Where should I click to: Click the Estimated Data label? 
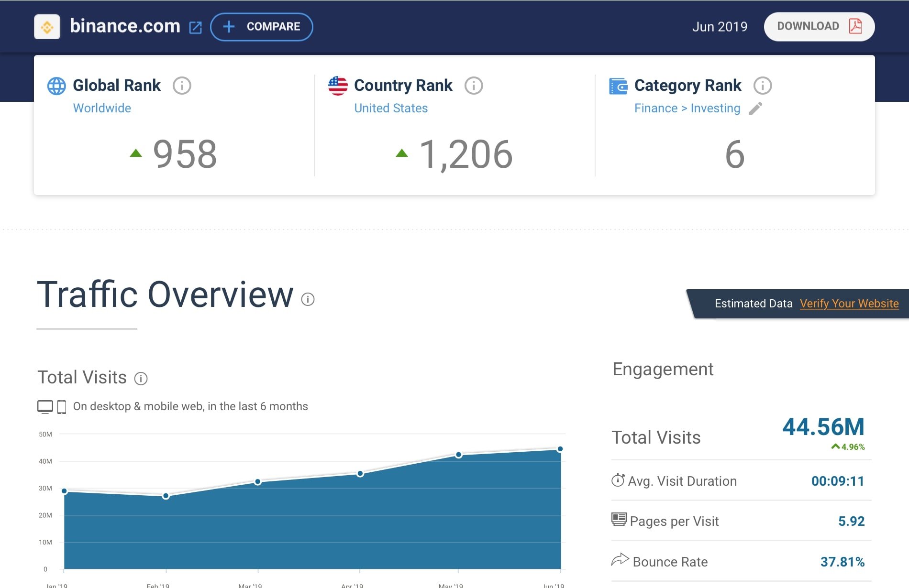754,304
